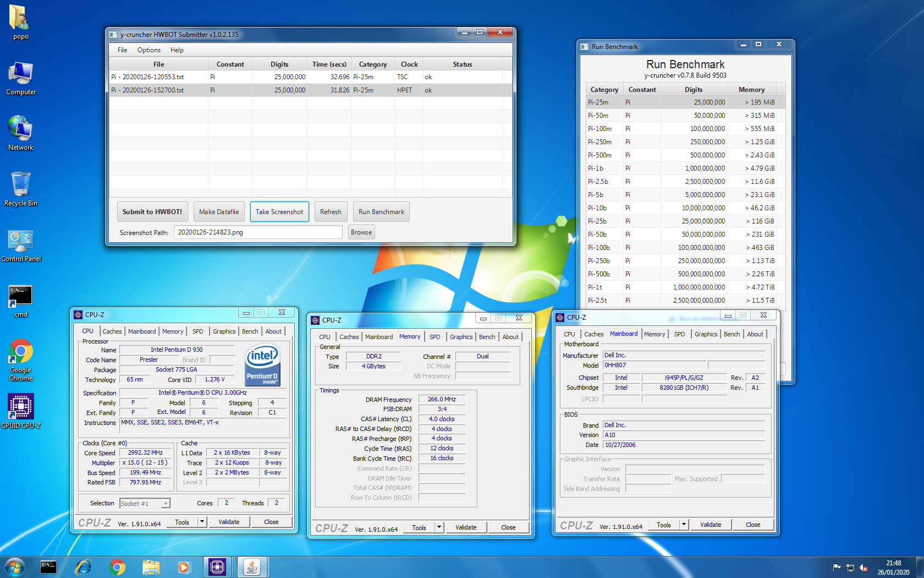Switch to CPU-Z taskbar button

[217, 567]
